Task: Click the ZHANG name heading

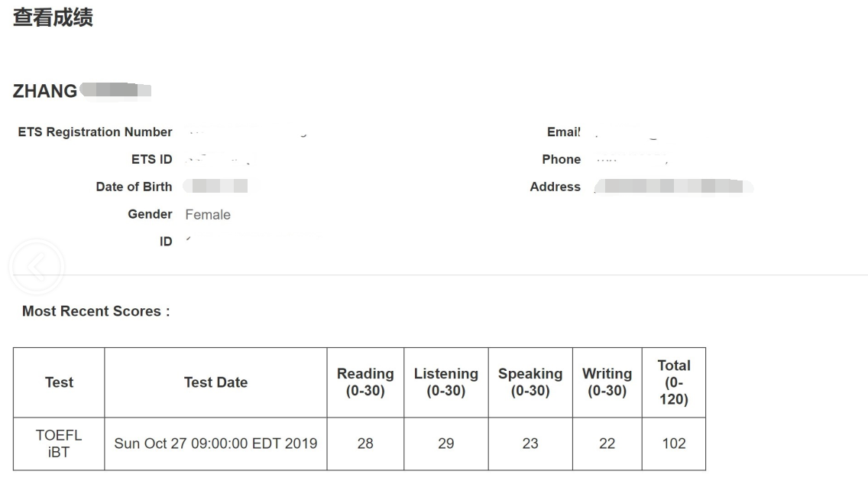Action: [45, 91]
